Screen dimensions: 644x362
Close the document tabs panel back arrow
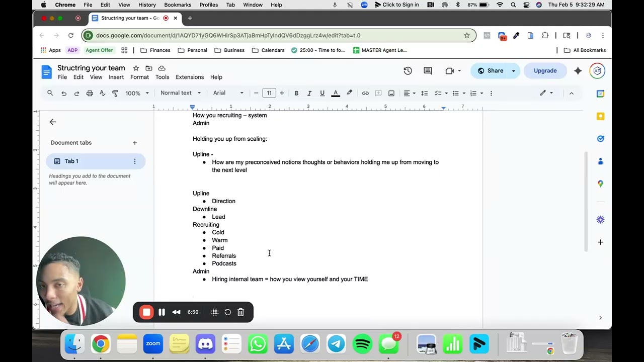[x=53, y=122]
